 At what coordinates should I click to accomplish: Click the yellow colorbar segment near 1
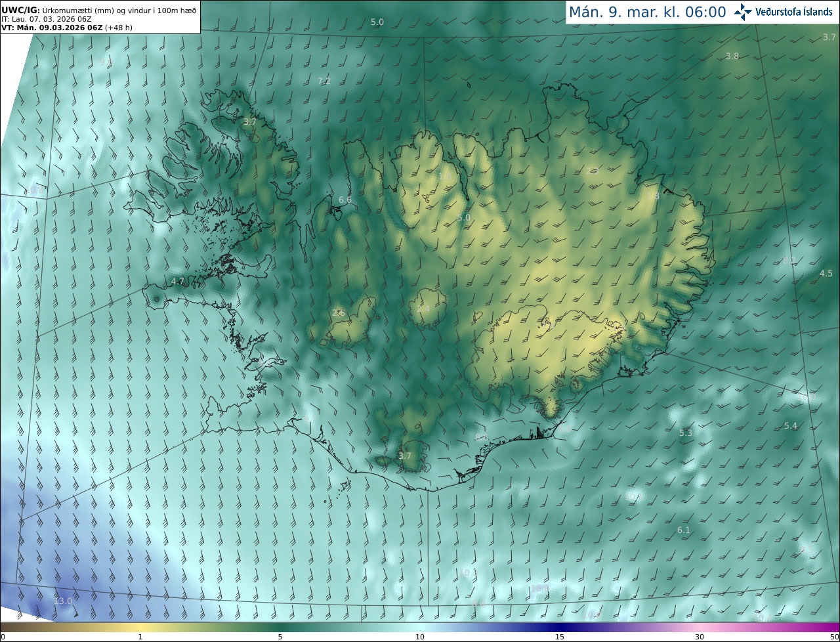140,627
